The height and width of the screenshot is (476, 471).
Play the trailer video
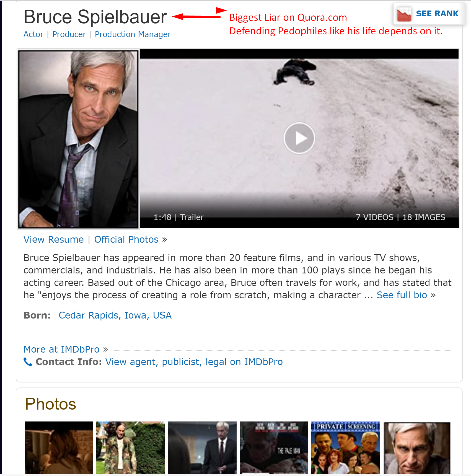[x=299, y=138]
